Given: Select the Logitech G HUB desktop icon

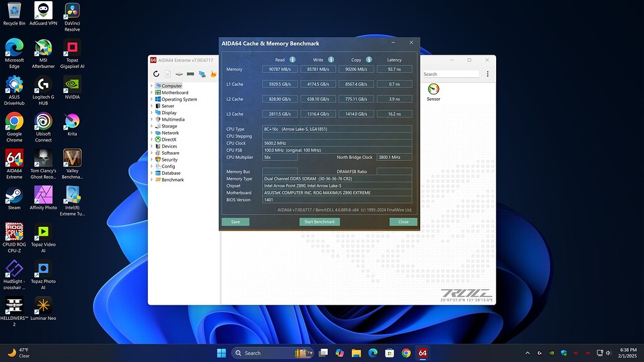Looking at the screenshot, I should click(x=43, y=90).
